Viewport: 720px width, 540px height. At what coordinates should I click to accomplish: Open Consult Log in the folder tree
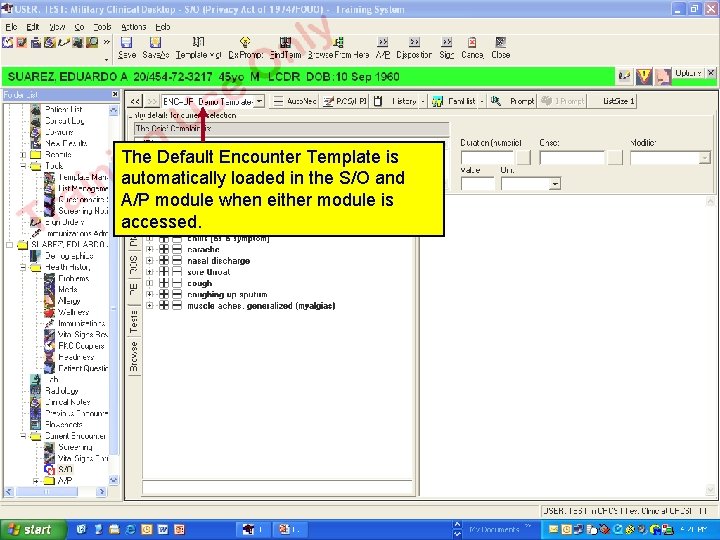pyautogui.click(x=64, y=121)
